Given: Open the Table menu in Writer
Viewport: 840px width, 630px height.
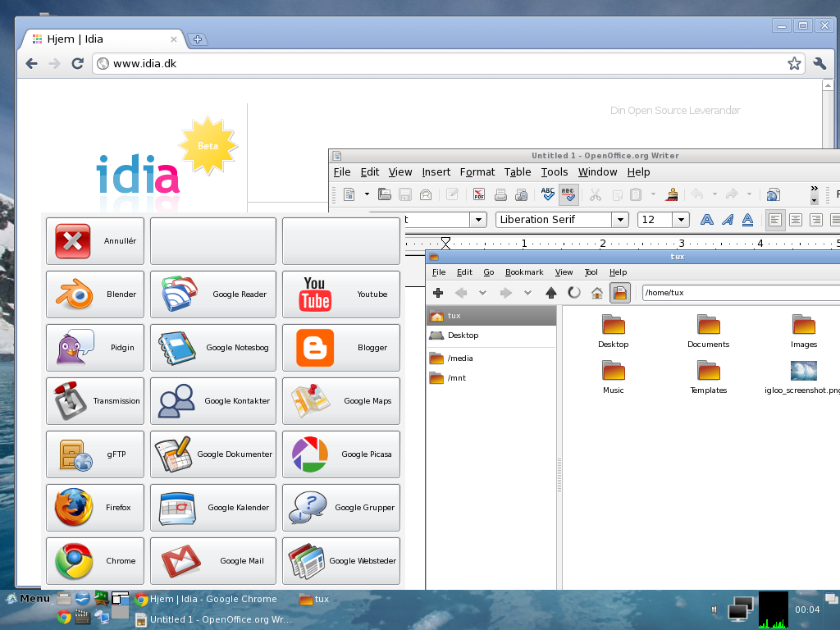Looking at the screenshot, I should point(518,172).
